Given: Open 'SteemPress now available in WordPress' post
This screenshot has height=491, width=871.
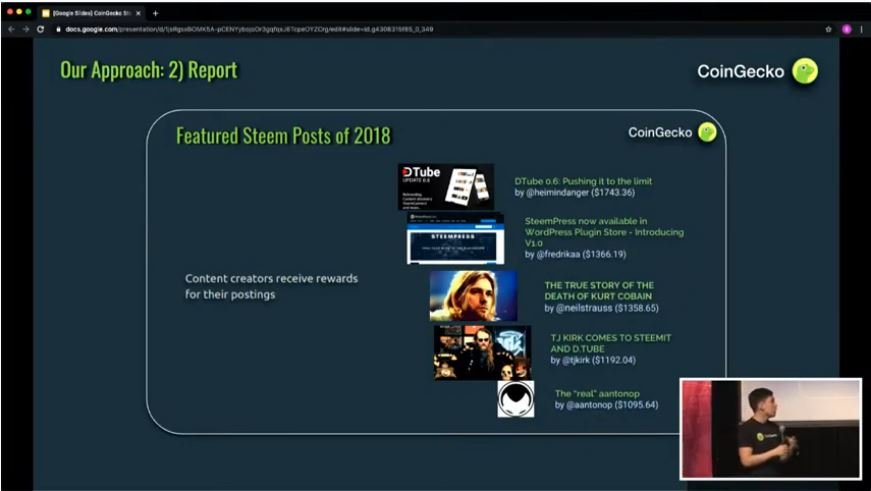Looking at the screenshot, I should point(604,232).
